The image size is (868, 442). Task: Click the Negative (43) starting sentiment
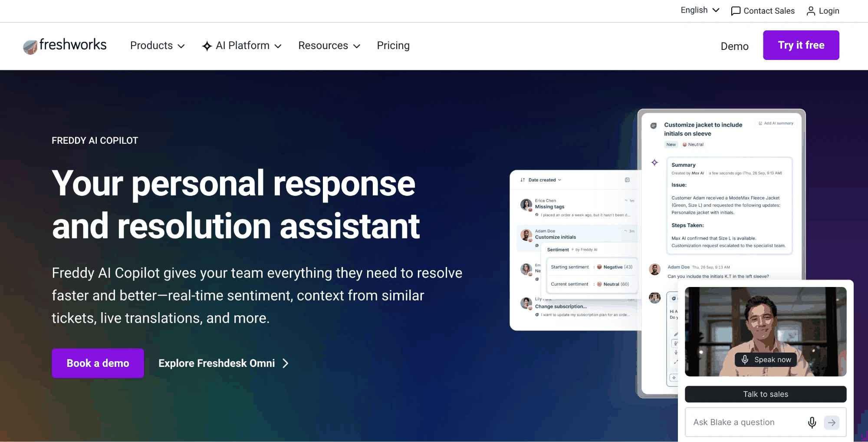(x=615, y=267)
